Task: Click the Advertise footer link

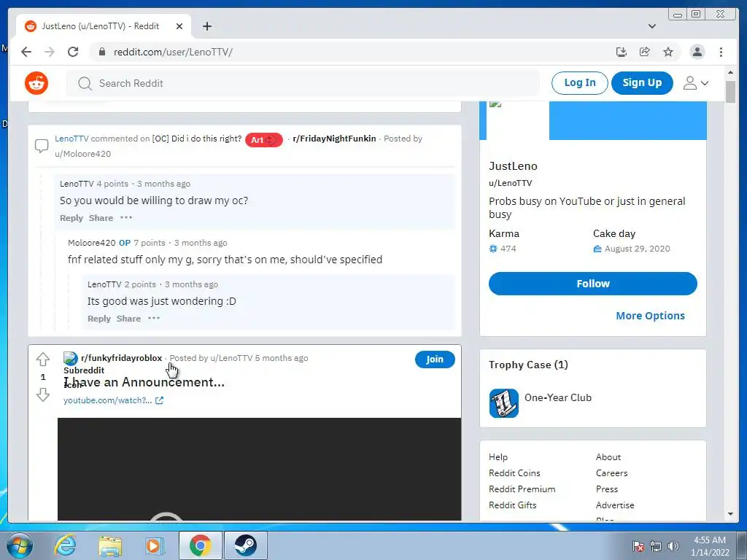Action: click(x=615, y=505)
